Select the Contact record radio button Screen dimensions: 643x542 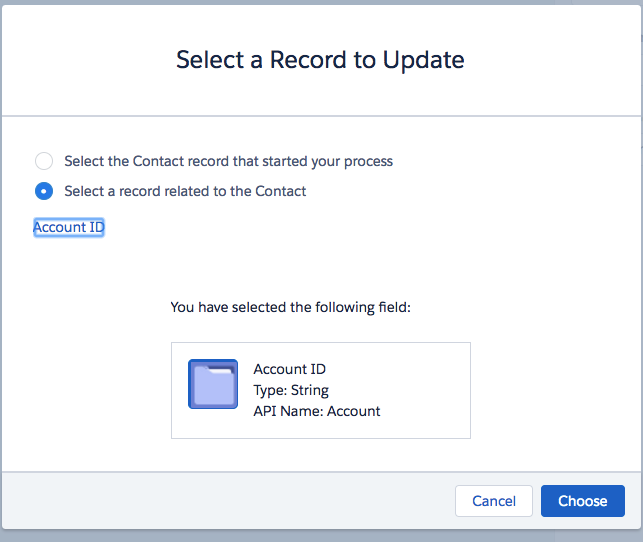point(44,161)
